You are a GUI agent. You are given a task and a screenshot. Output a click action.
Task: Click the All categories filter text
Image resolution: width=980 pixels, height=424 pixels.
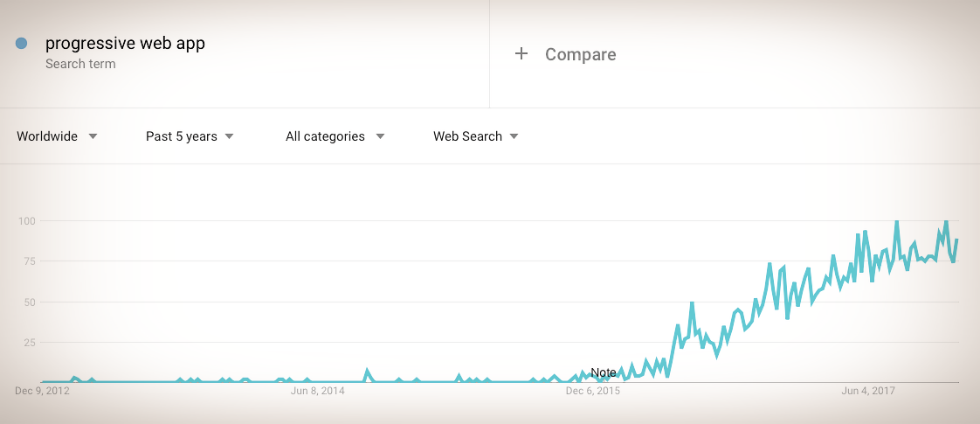(325, 136)
